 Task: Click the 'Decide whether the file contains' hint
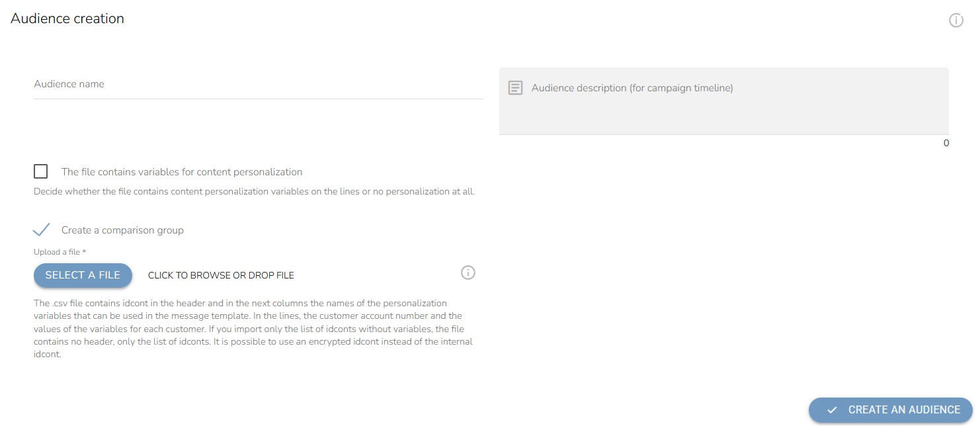pos(255,192)
